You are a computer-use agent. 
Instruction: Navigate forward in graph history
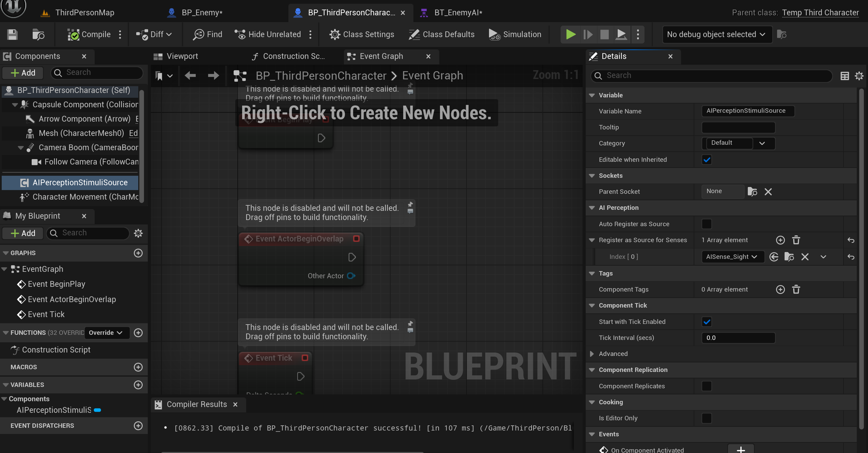[213, 75]
